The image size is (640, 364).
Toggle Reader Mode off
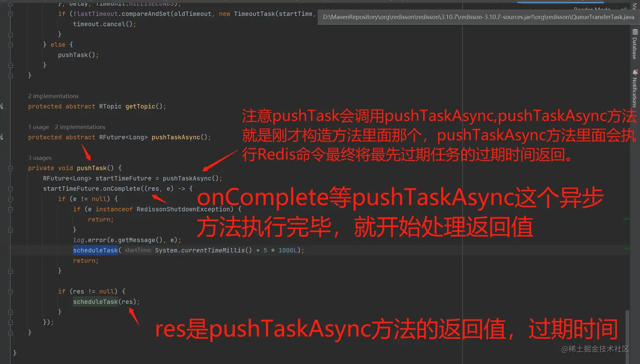[592, 9]
